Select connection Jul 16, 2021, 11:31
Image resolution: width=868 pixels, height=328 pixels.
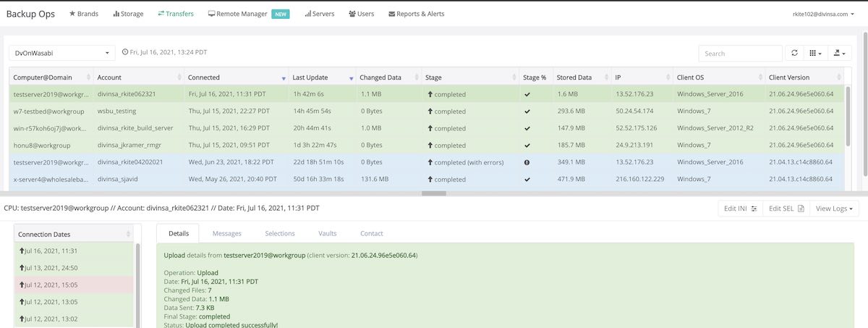(74, 251)
